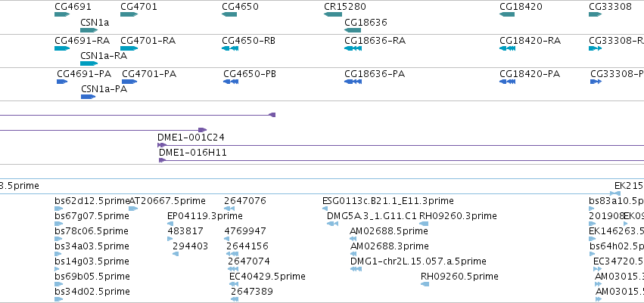644x303 pixels.
Task: Select the RH09260.5prime EST arrow
Action: [425, 283]
